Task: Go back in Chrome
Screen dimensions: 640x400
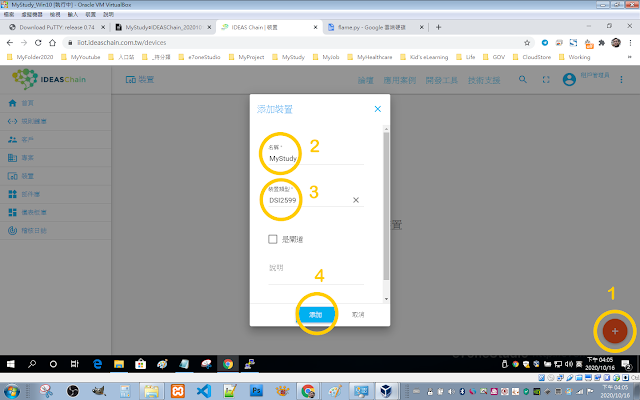Action: coord(10,43)
